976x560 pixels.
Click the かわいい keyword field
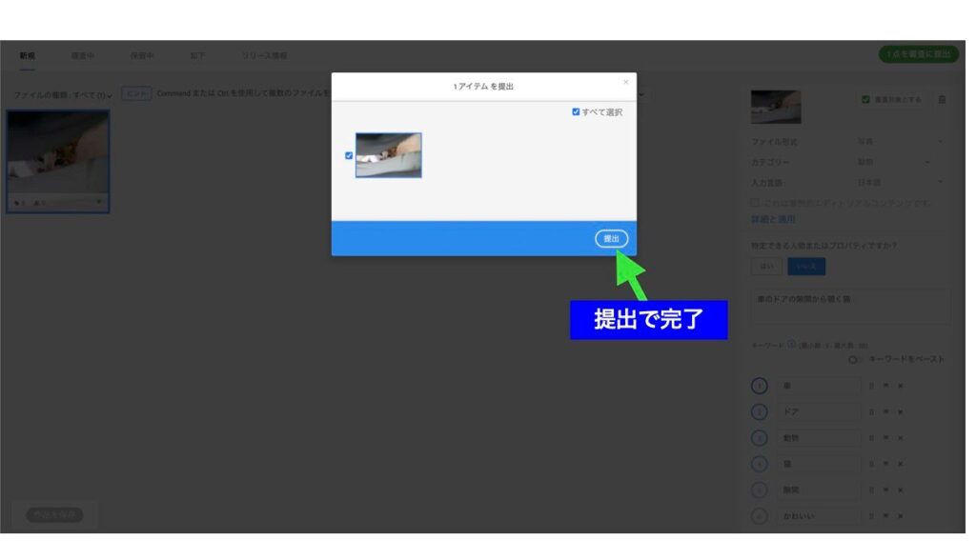tap(818, 516)
